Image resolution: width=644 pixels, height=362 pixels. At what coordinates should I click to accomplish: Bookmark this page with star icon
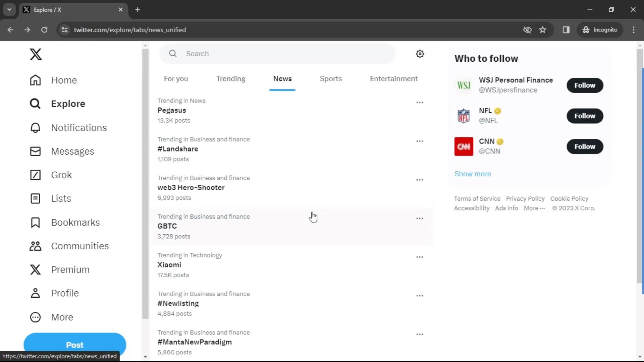click(x=543, y=30)
